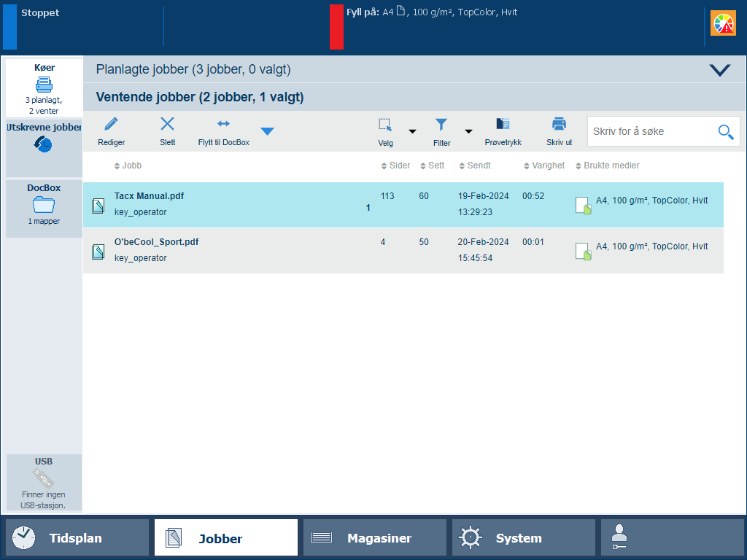Click the Magasiner tray icon
The height and width of the screenshot is (560, 747).
(x=322, y=538)
